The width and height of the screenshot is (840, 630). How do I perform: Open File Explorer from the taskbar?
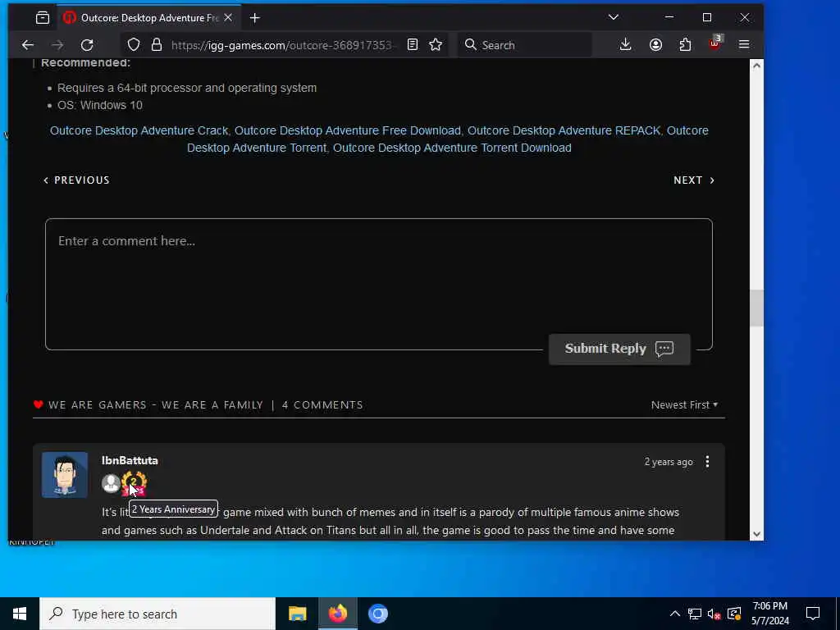click(x=297, y=614)
